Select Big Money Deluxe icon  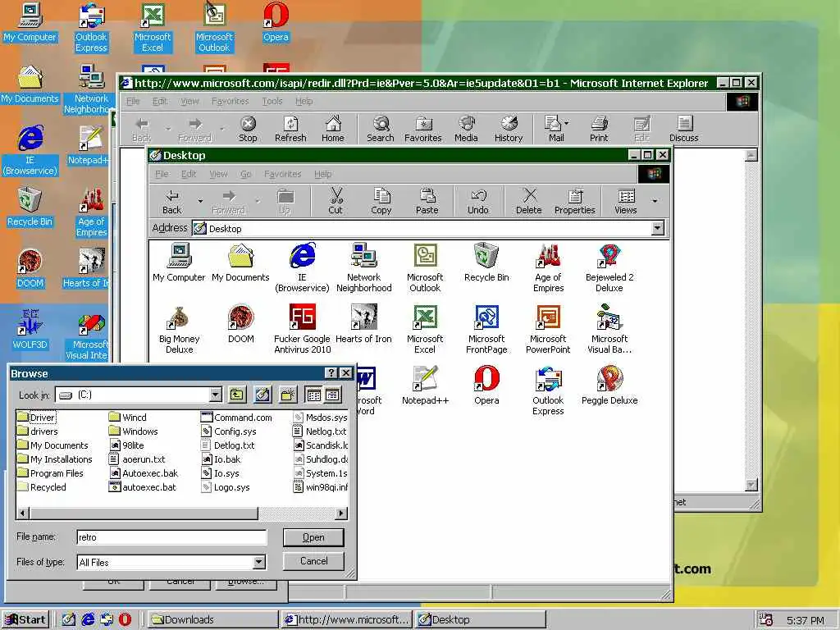pos(179,330)
